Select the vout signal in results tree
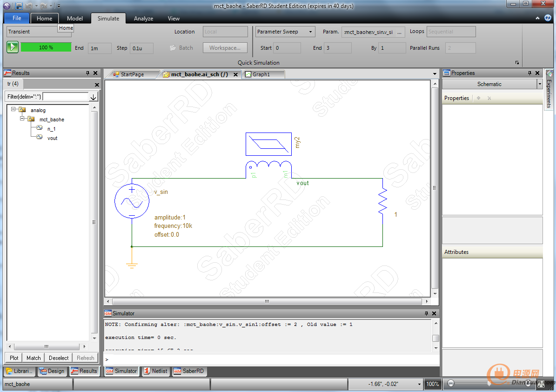Image resolution: width=556 pixels, height=392 pixels. tap(53, 138)
